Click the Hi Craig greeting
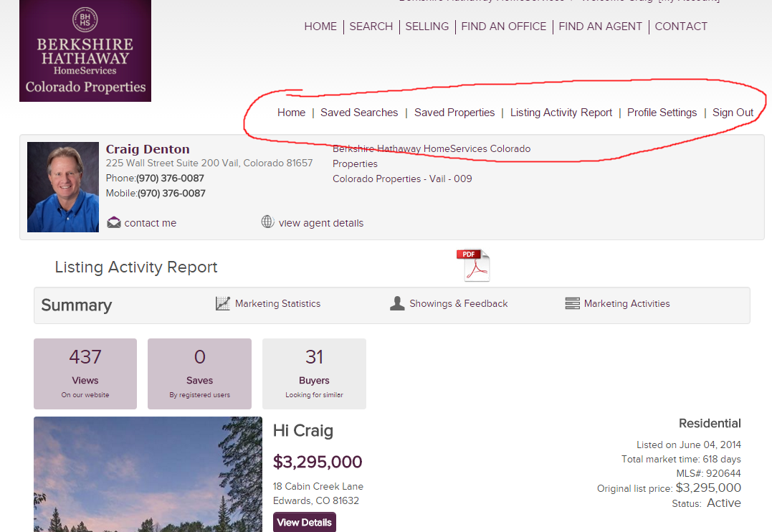This screenshot has height=532, width=772. pyautogui.click(x=303, y=431)
